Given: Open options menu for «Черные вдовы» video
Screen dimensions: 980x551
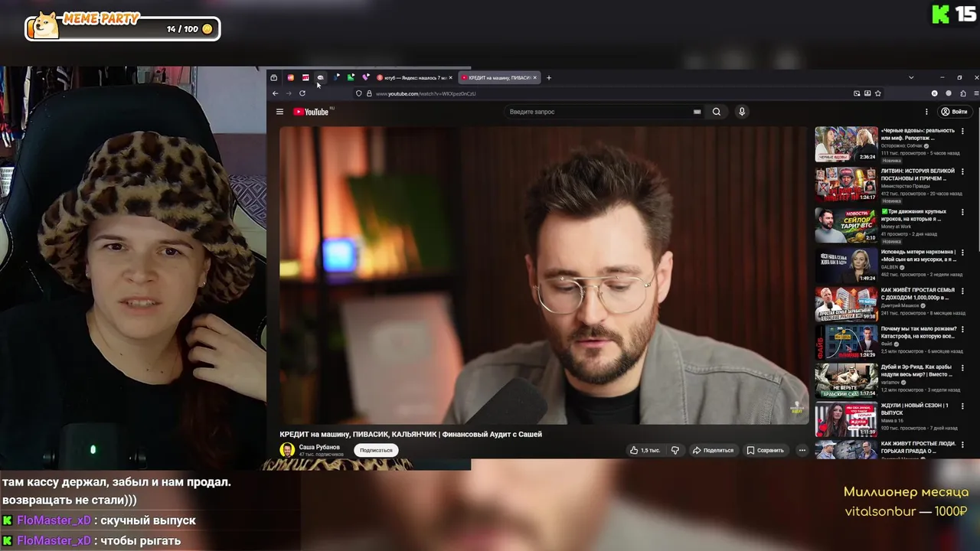Looking at the screenshot, I should pyautogui.click(x=962, y=132).
